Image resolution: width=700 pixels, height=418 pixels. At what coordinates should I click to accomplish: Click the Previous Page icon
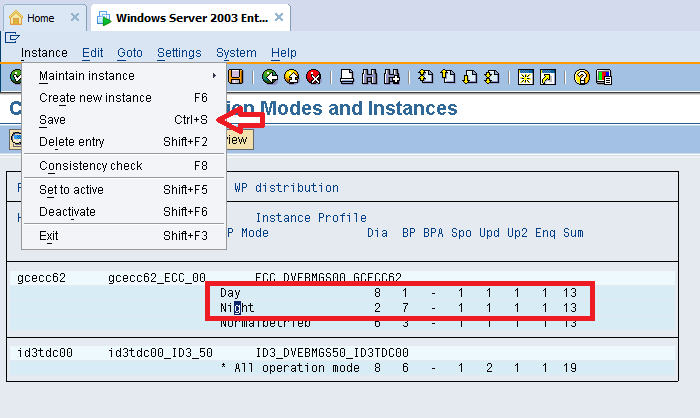click(448, 77)
